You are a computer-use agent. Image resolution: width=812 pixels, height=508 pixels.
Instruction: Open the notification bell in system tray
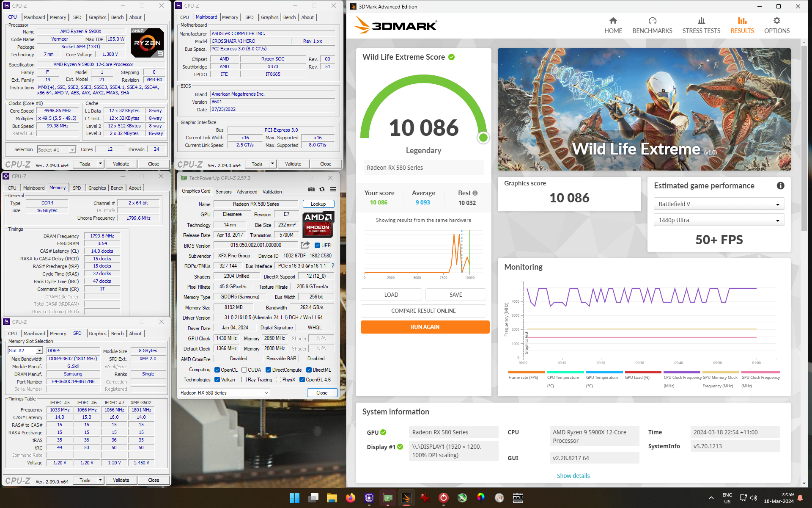[800, 498]
